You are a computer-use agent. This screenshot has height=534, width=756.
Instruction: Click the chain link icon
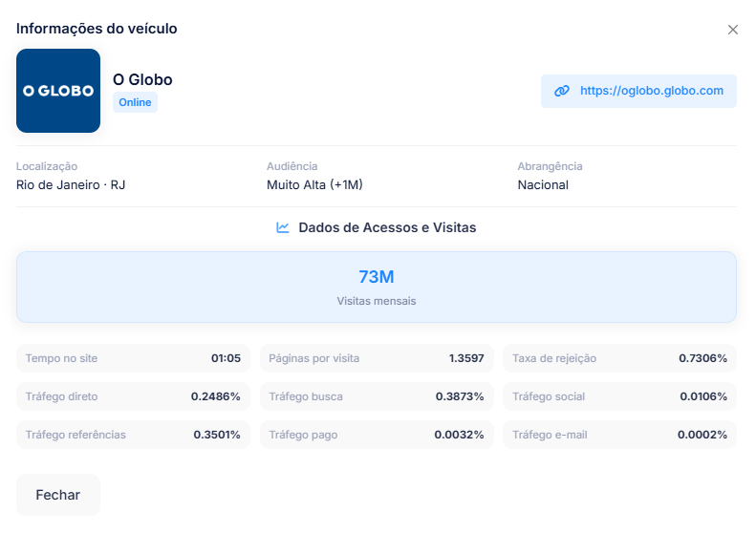(562, 91)
